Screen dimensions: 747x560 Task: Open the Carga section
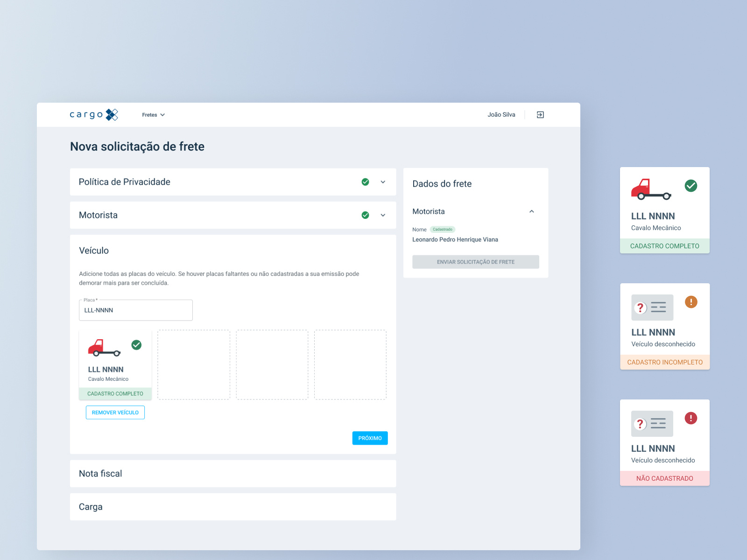pyautogui.click(x=233, y=506)
